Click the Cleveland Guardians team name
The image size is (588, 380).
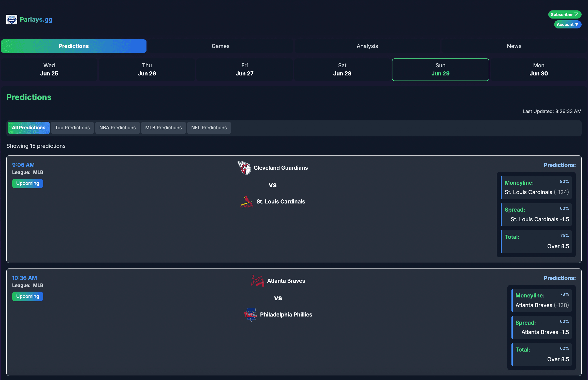[281, 168]
